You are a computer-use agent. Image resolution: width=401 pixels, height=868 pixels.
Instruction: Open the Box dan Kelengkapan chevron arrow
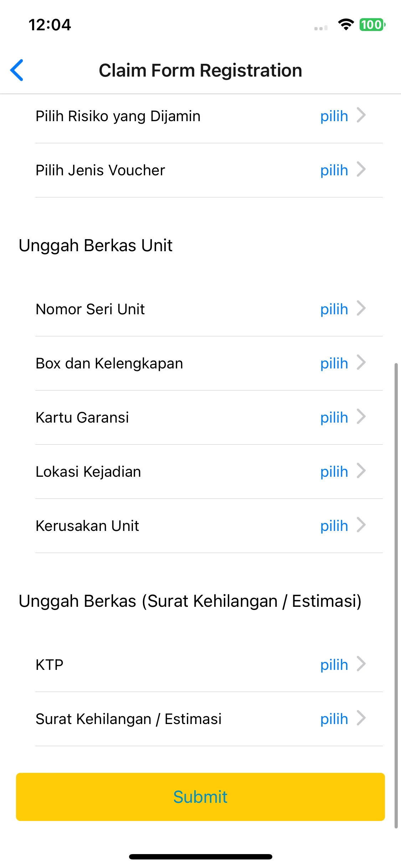tap(361, 363)
